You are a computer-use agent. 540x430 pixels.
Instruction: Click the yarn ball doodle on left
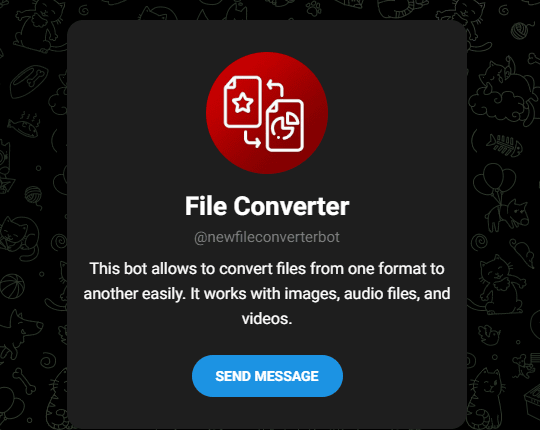coord(34,196)
